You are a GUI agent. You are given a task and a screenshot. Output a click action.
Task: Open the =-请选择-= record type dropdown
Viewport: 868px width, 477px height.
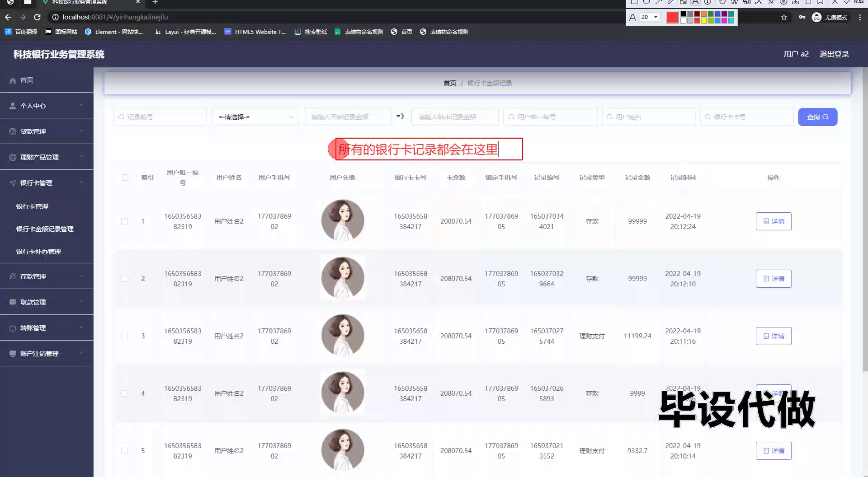pos(255,117)
